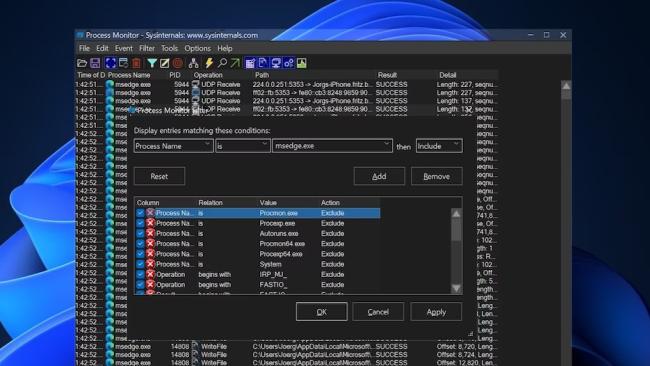Click the red X icon on the IRP_MJ_ row

150,274
